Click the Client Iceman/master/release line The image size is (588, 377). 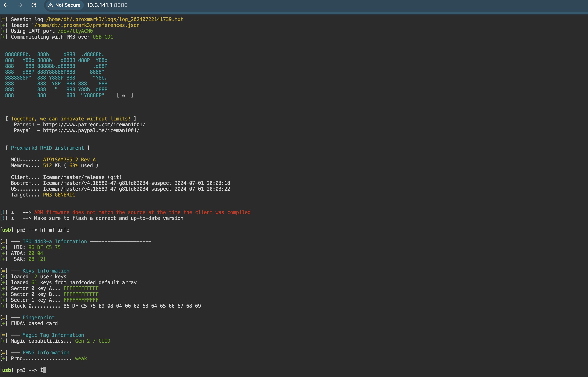click(x=66, y=177)
